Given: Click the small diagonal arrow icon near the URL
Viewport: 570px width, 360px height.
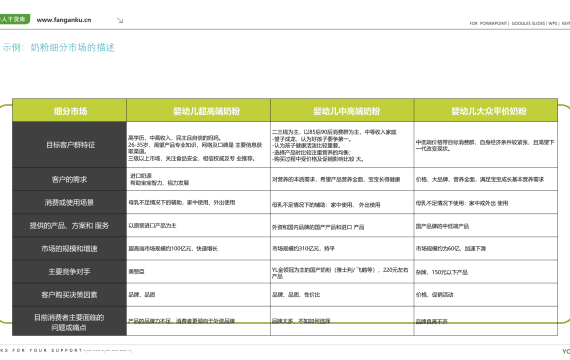Looking at the screenshot, I should coord(120,20).
